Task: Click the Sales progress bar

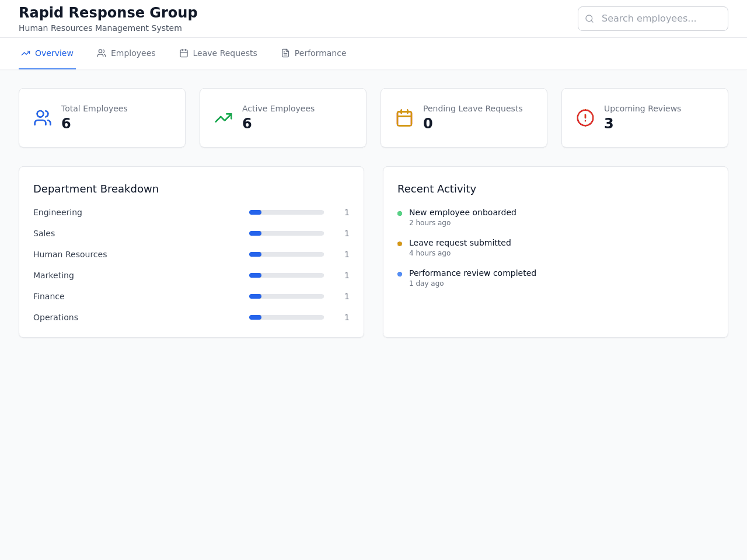Action: 287,233
